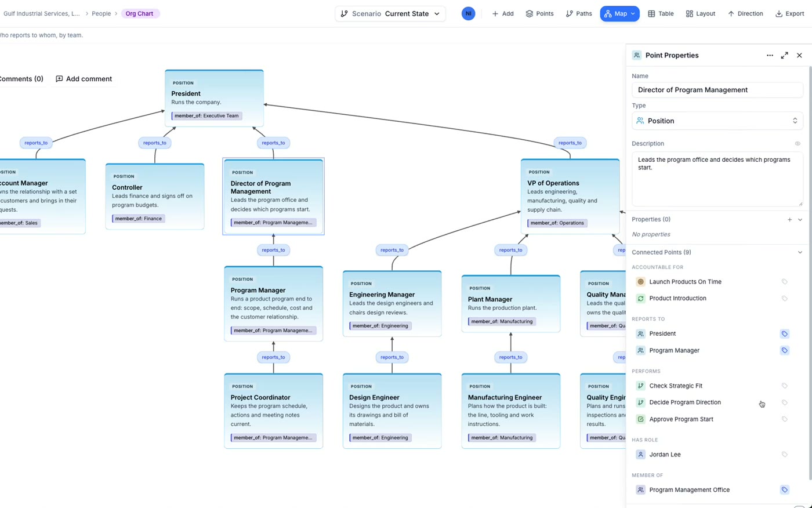Select the President position card
This screenshot has height=508, width=812.
(x=214, y=98)
